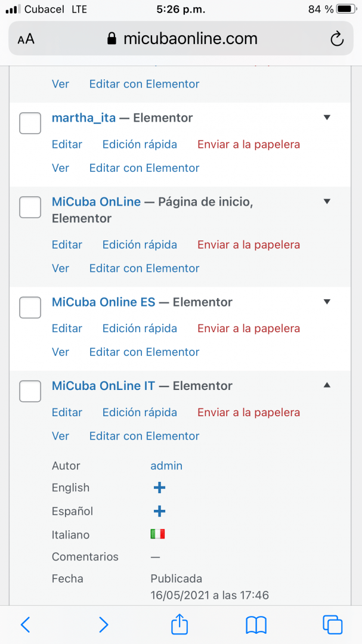This screenshot has height=644, width=362.
Task: Expand details for martha_ita row
Action: [x=327, y=117]
